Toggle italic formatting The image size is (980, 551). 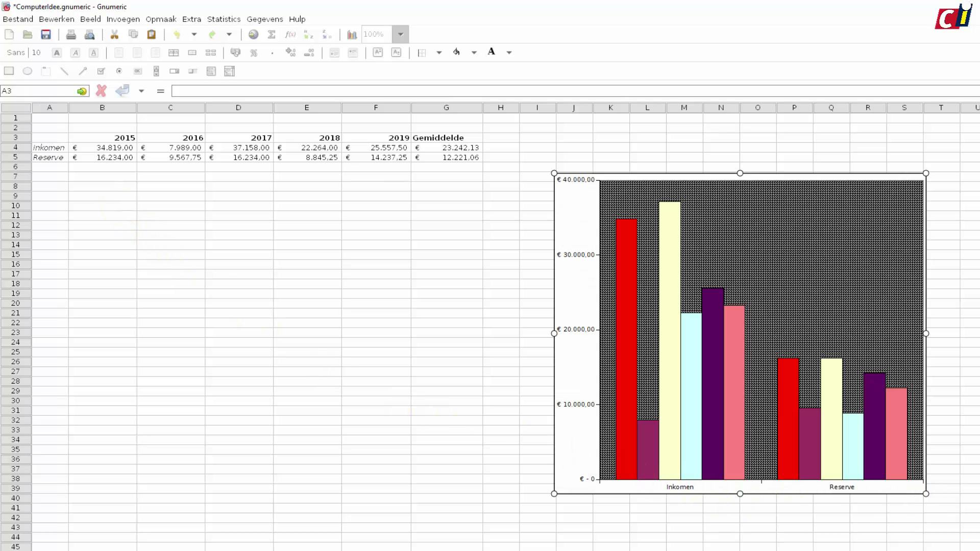point(75,53)
